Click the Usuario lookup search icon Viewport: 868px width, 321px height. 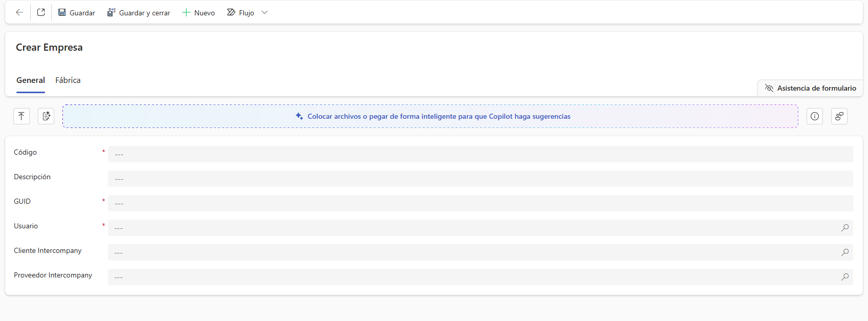[x=845, y=228]
